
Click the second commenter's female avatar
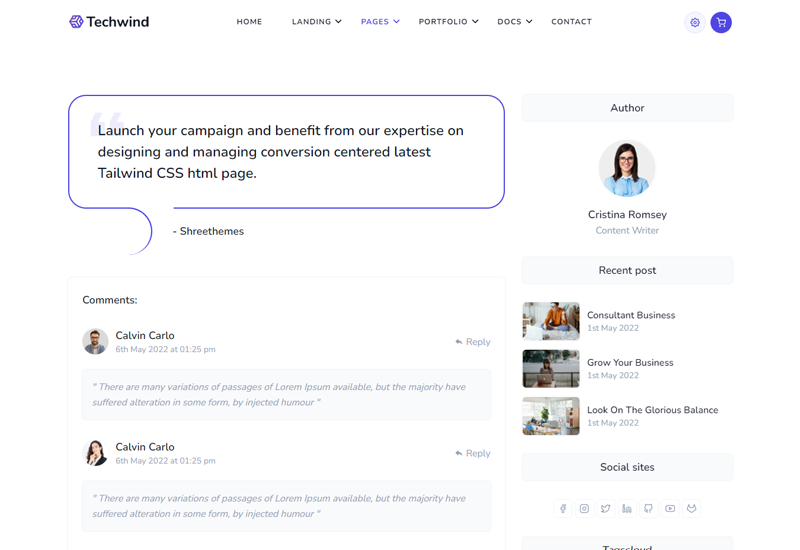point(95,453)
